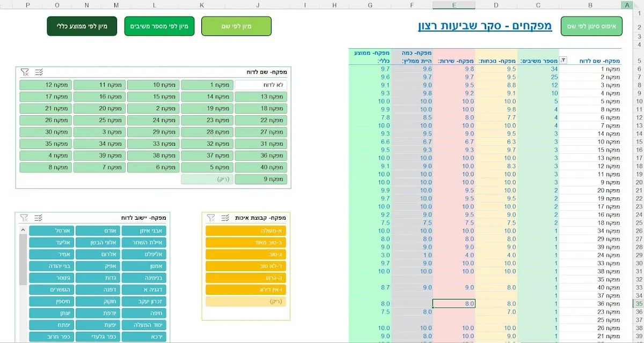Clear filter in the מפקח- שם לדוח slicer
Image resolution: width=644 pixels, height=343 pixels.
coord(25,72)
